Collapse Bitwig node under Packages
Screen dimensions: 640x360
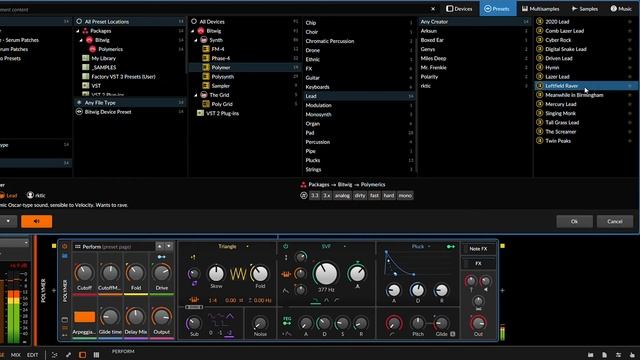pyautogui.click(x=81, y=40)
